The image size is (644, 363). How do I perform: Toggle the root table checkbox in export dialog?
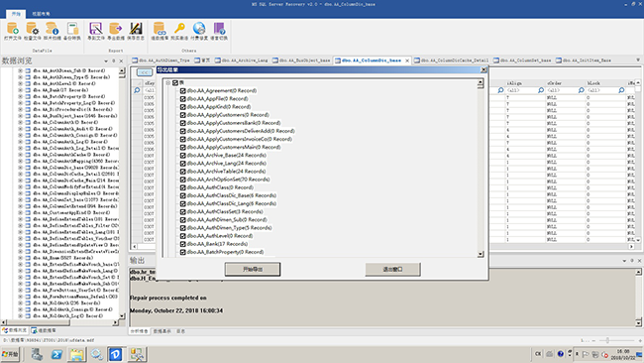point(175,82)
